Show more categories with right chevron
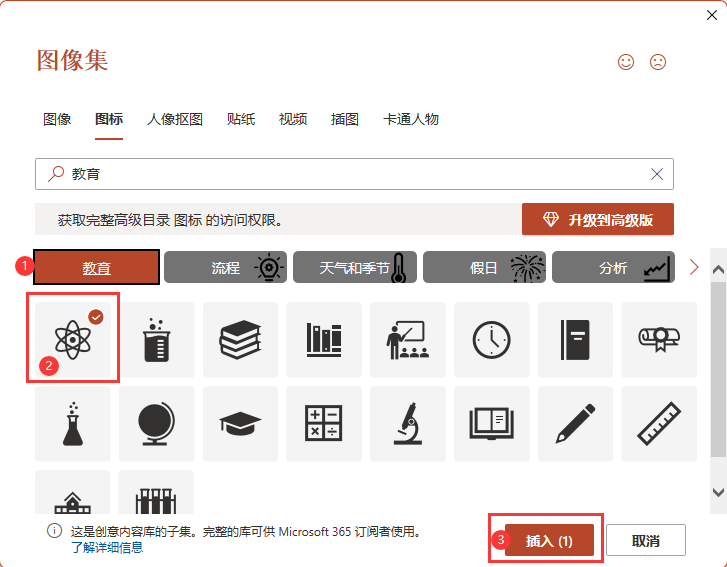Screen dimensions: 727x567 pyautogui.click(x=694, y=267)
